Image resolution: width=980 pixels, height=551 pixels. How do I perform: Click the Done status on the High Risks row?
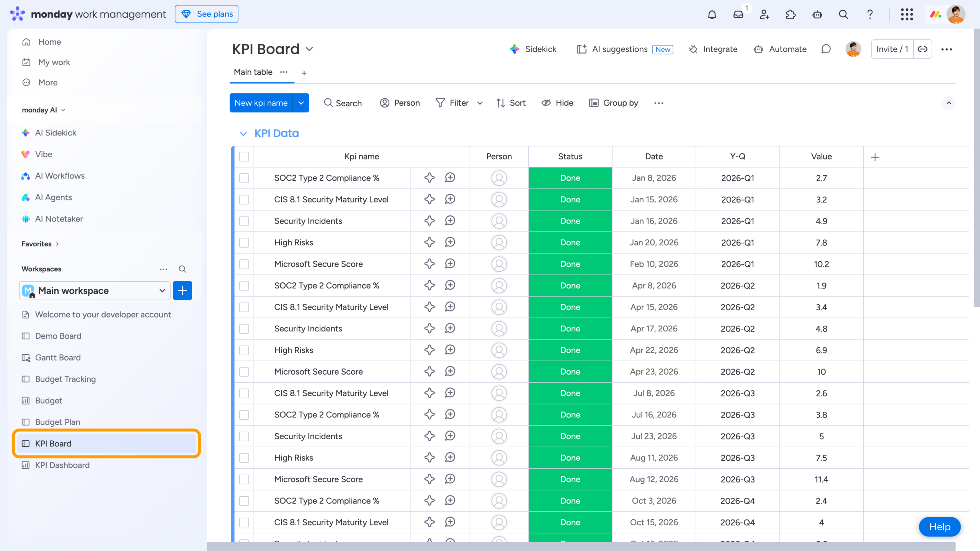coord(570,242)
